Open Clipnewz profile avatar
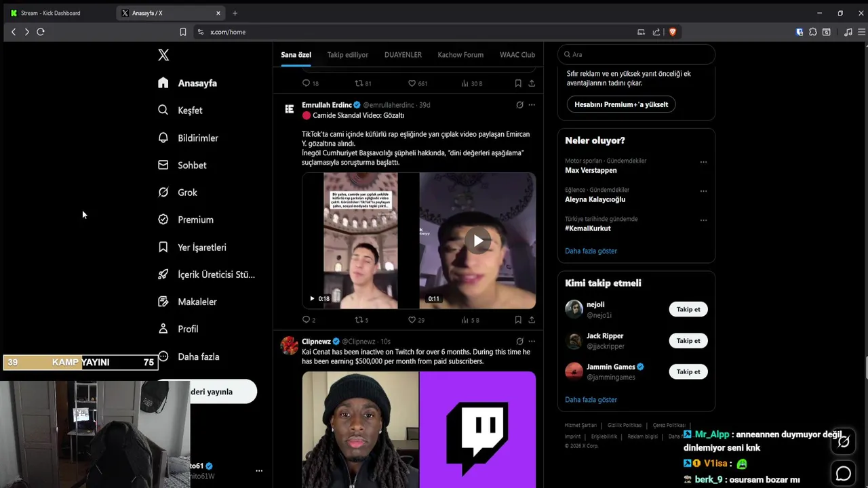 290,346
